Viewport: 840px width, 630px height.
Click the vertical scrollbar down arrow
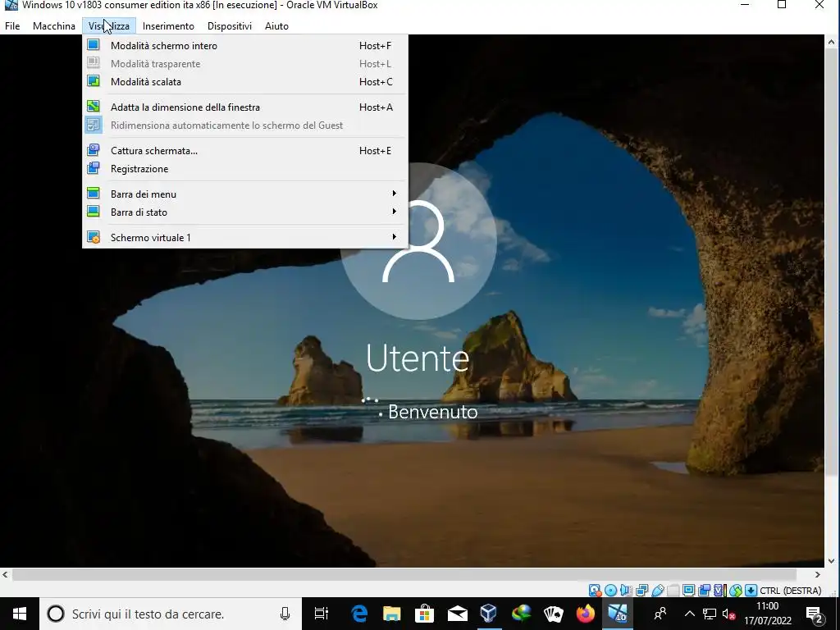[x=832, y=561]
